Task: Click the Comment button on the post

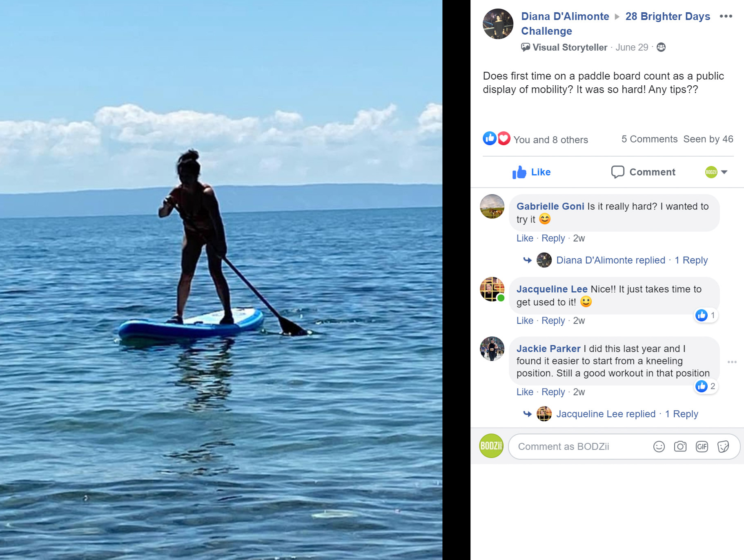Action: (x=643, y=172)
